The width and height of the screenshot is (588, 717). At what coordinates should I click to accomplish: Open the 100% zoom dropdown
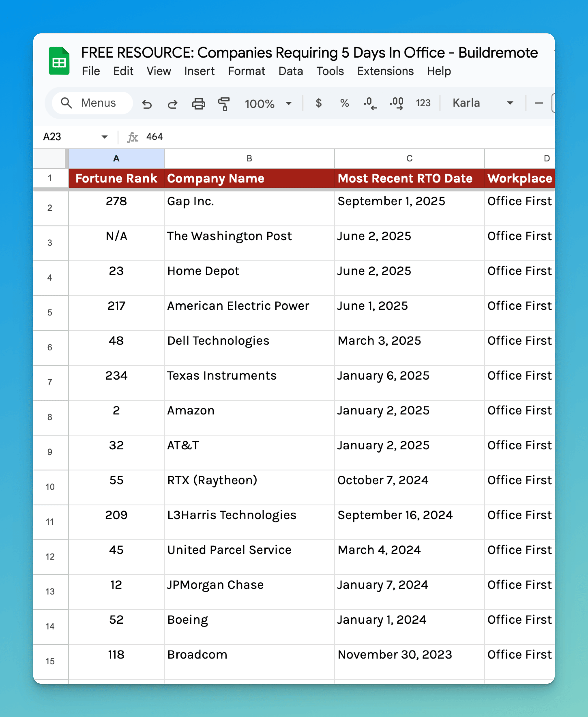[268, 103]
